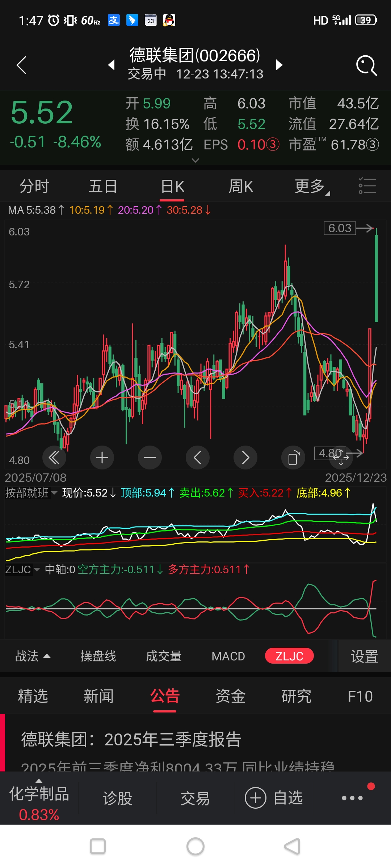Tap the 诊股 stock diagnosis button
The image size is (391, 868).
pyautogui.click(x=117, y=798)
